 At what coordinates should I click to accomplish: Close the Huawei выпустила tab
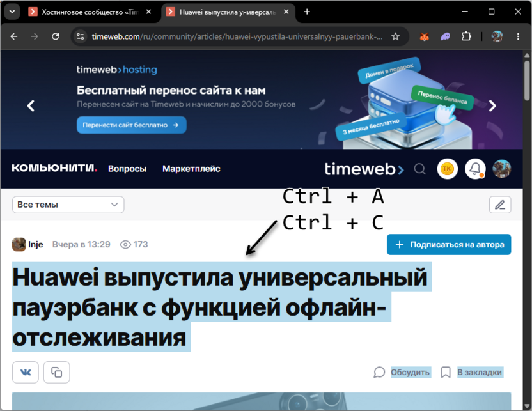pyautogui.click(x=286, y=12)
